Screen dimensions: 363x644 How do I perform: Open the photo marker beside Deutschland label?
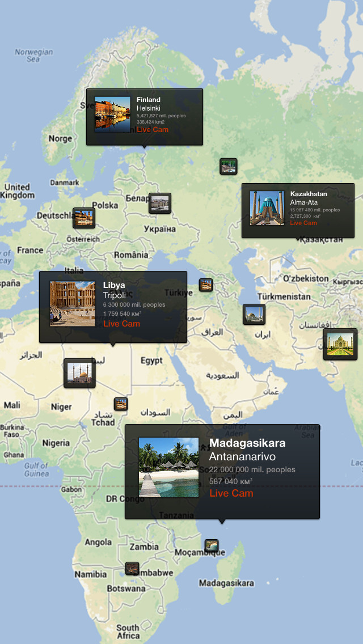(x=84, y=218)
